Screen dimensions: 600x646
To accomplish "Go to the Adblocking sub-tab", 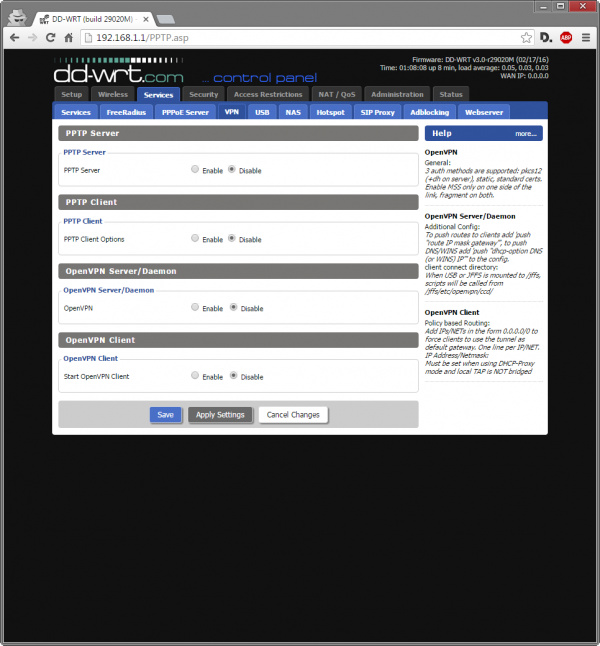I will 429,112.
